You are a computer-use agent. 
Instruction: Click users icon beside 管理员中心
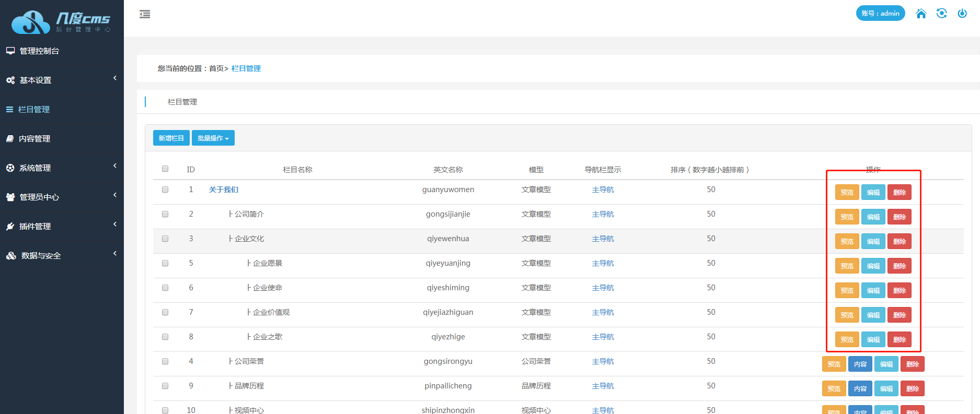click(x=10, y=197)
